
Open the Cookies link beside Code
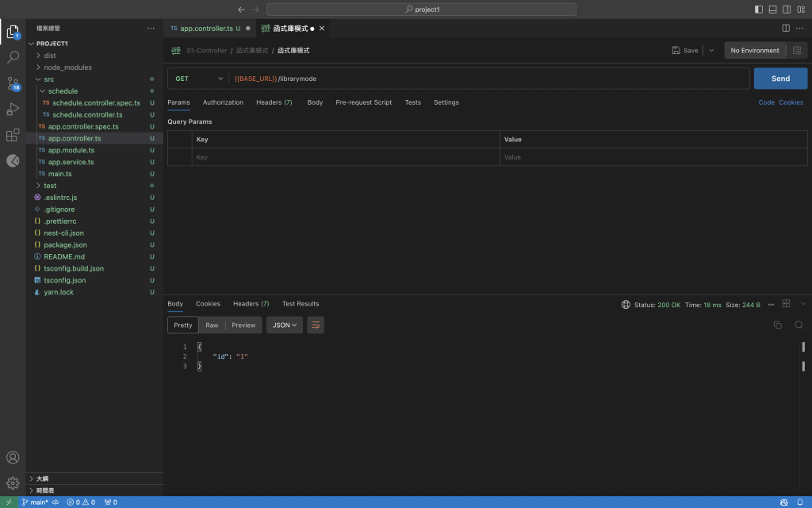(791, 102)
